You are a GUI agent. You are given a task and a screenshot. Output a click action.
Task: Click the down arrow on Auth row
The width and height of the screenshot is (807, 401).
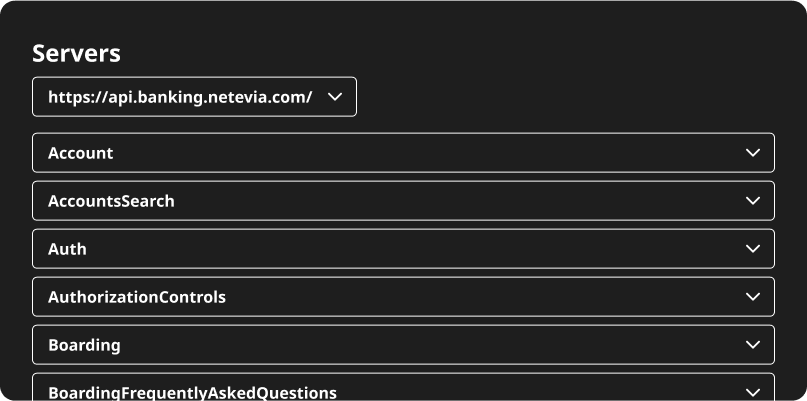click(x=753, y=249)
